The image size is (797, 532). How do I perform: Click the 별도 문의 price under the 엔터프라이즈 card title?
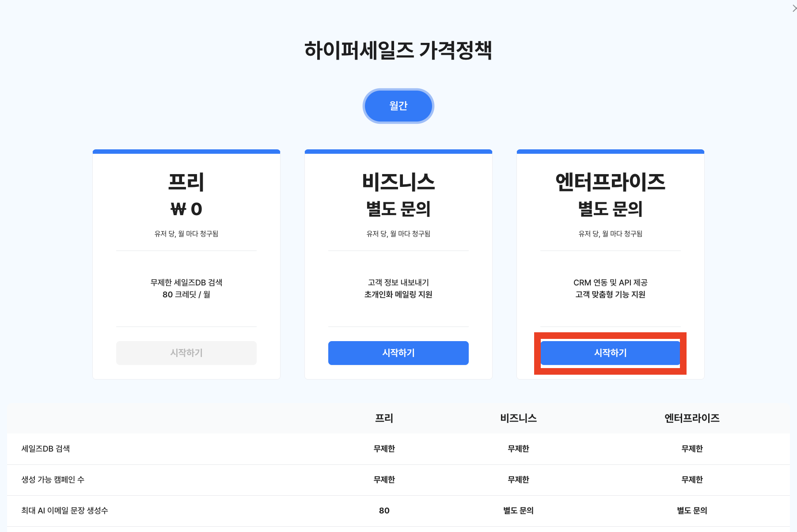(610, 209)
